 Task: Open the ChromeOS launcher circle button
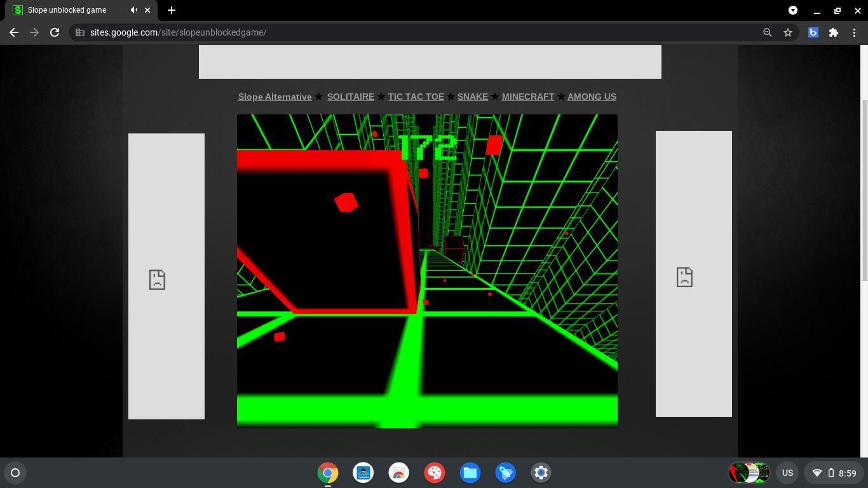point(15,473)
